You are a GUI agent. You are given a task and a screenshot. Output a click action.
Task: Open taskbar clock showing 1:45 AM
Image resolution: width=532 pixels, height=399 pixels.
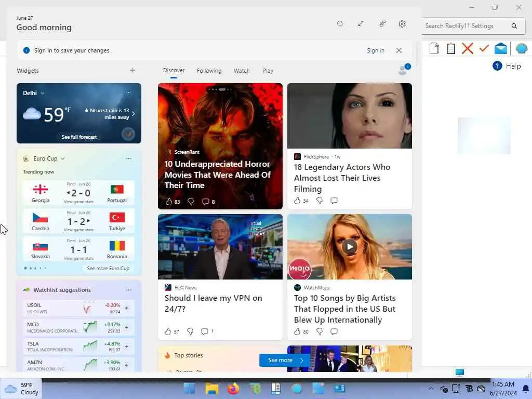pyautogui.click(x=503, y=389)
